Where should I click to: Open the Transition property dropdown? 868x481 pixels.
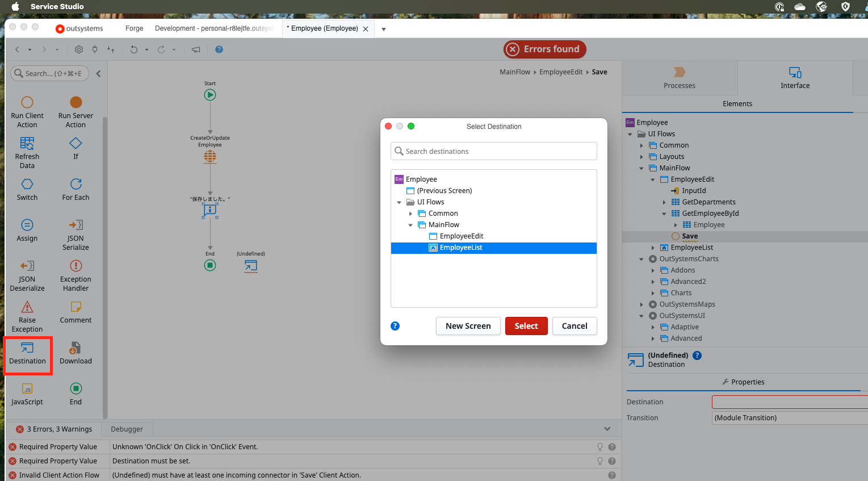[790, 418]
